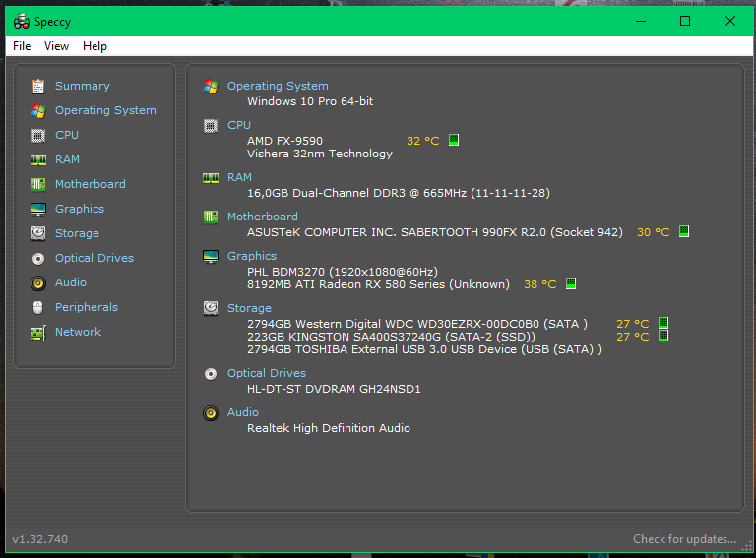Click Realtek High Definition Audio text
Image resolution: width=756 pixels, height=558 pixels.
[x=329, y=428]
